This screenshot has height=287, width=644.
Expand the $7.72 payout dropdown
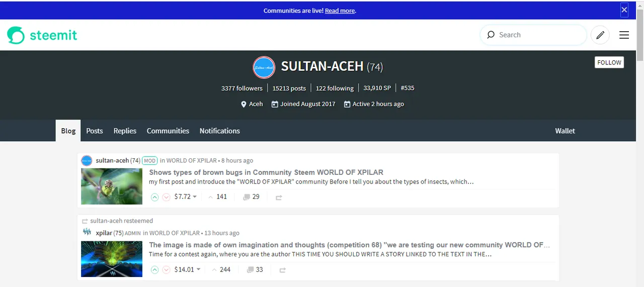tap(186, 197)
